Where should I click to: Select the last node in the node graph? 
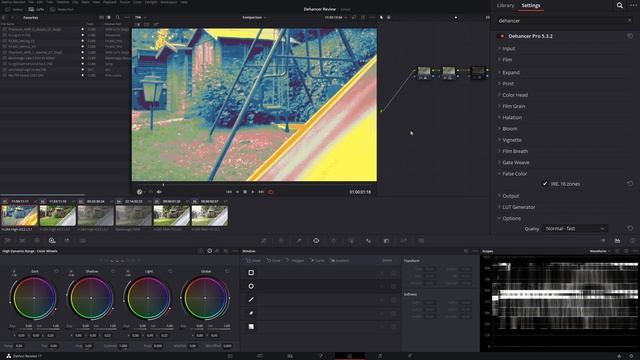[x=478, y=73]
